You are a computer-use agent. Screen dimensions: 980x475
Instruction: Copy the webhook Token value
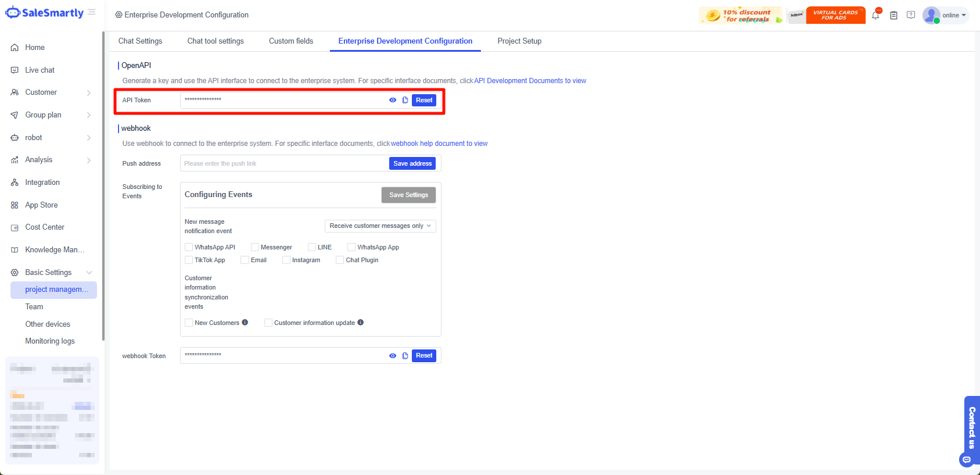405,356
